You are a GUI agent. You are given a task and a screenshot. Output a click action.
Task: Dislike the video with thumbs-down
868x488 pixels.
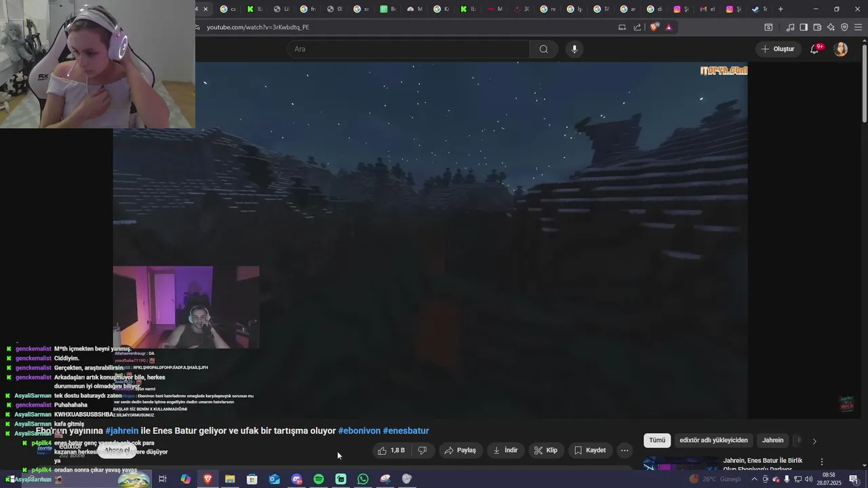[422, 450]
